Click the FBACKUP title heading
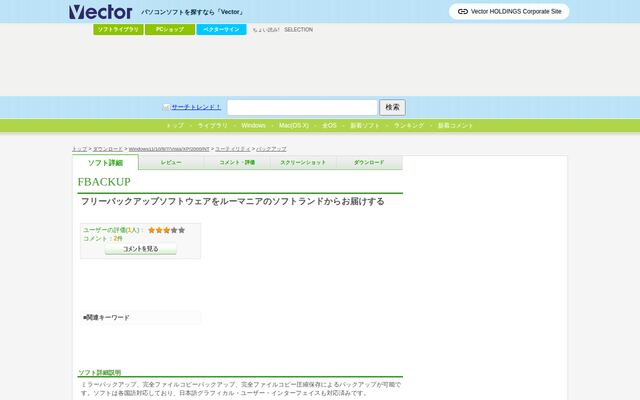This screenshot has height=400, width=640. coord(104,182)
